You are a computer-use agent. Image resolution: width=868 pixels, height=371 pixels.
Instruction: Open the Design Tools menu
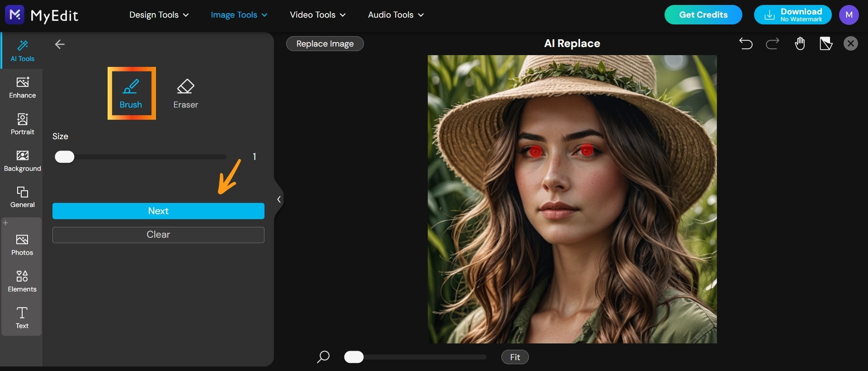[x=159, y=15]
